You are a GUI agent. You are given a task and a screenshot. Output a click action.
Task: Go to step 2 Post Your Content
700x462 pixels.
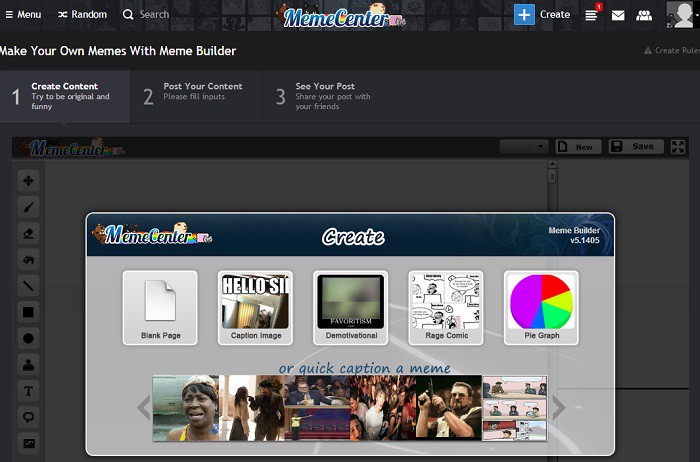pos(196,96)
